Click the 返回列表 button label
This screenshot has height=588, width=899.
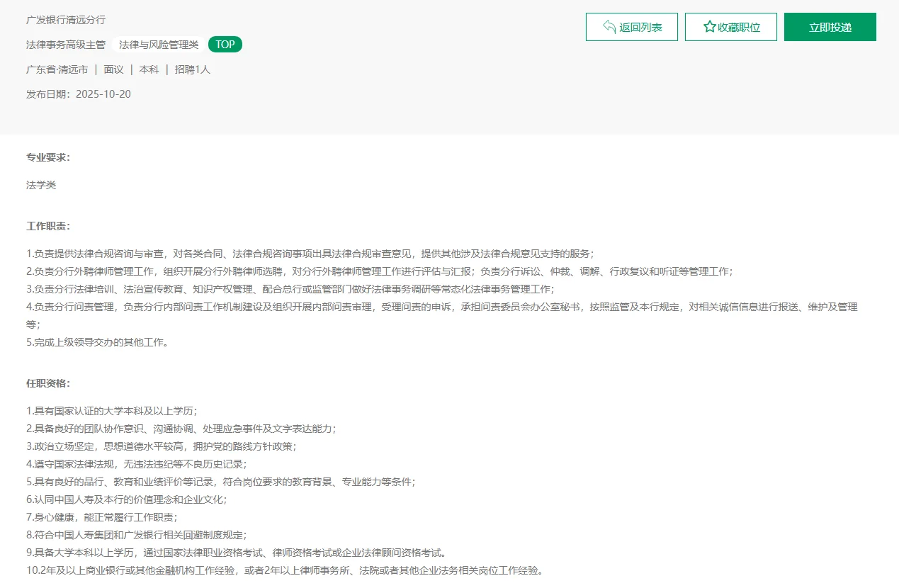(640, 28)
